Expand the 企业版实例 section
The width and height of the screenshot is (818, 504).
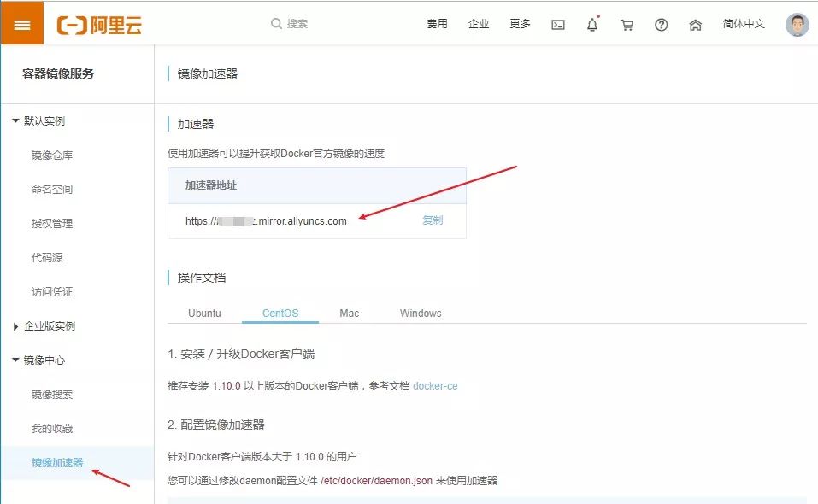15,326
